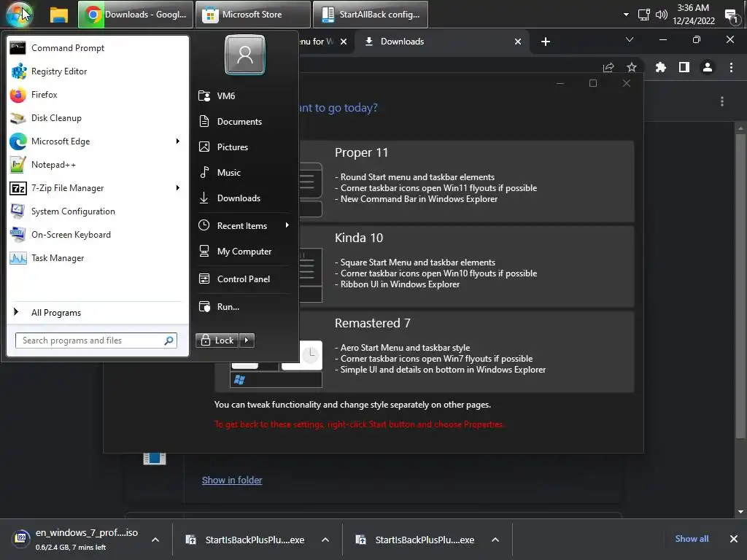Click the taskbar clock showing 3:36 AM

(693, 15)
